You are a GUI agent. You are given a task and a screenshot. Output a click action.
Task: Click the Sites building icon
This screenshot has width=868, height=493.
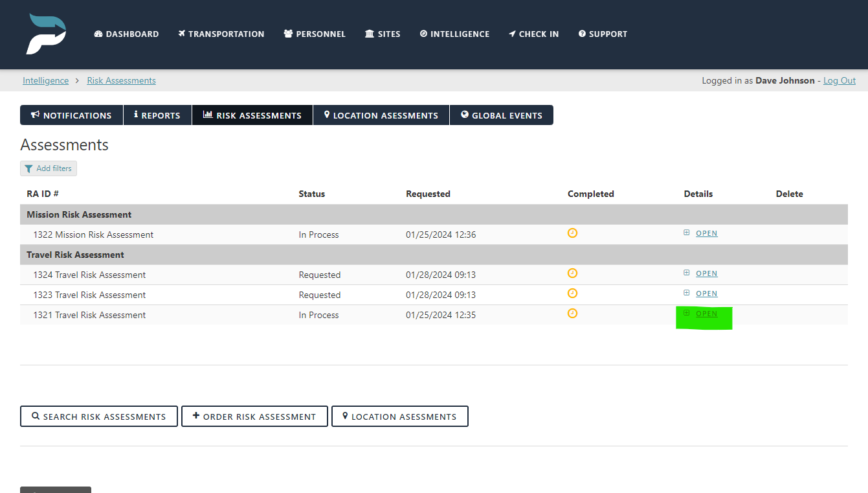point(369,34)
